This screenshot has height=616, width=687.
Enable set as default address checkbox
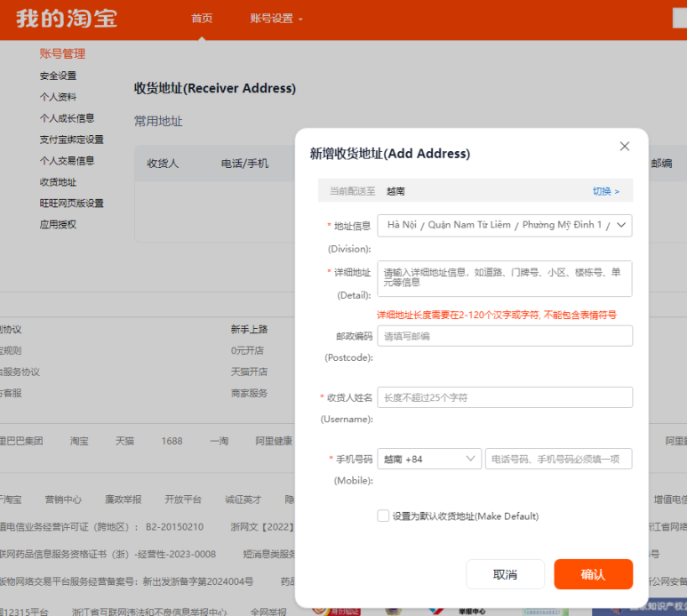point(383,516)
